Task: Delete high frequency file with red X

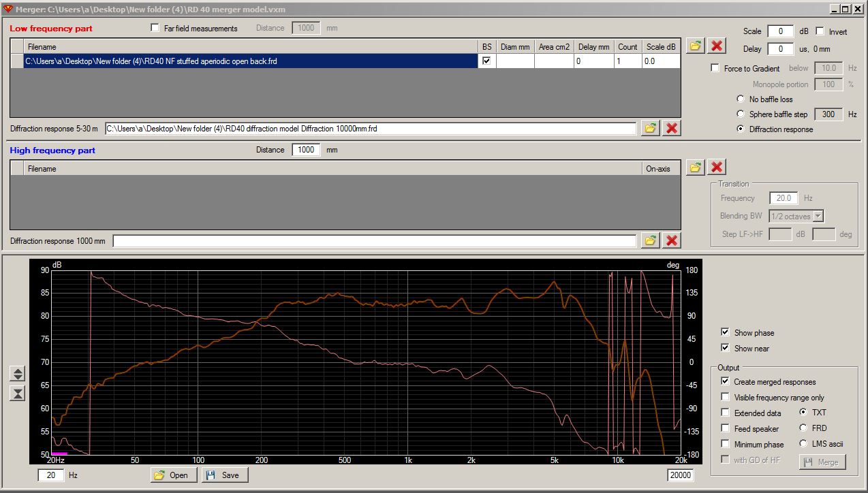Action: pyautogui.click(x=717, y=167)
